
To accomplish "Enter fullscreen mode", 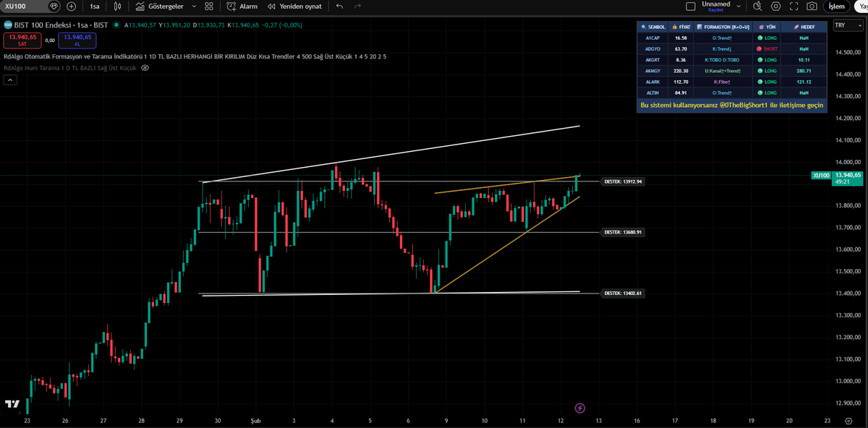I will point(794,6).
